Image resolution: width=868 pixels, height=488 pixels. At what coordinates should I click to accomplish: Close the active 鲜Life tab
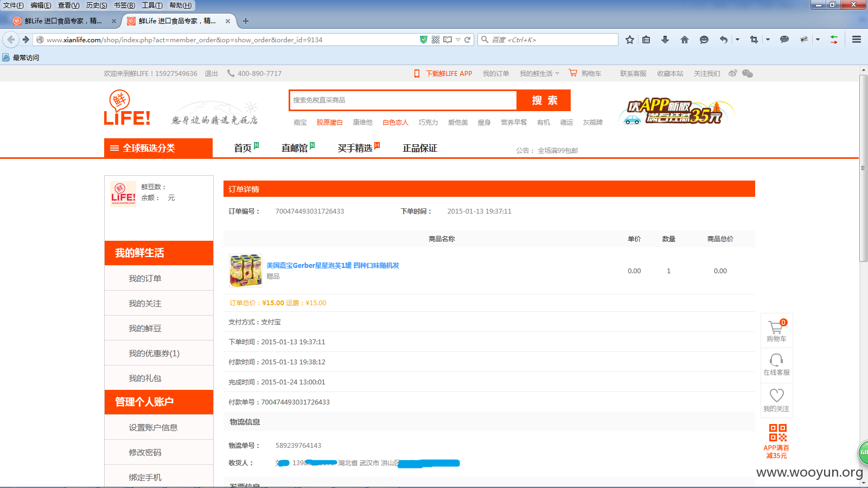228,21
